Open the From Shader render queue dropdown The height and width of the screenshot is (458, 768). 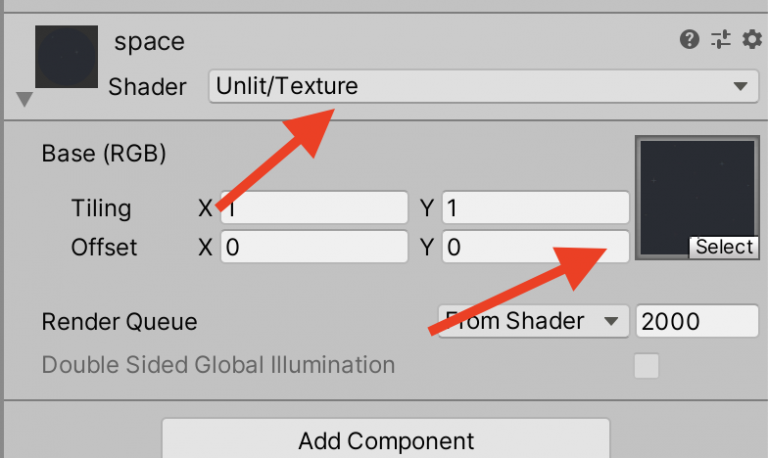pos(530,321)
